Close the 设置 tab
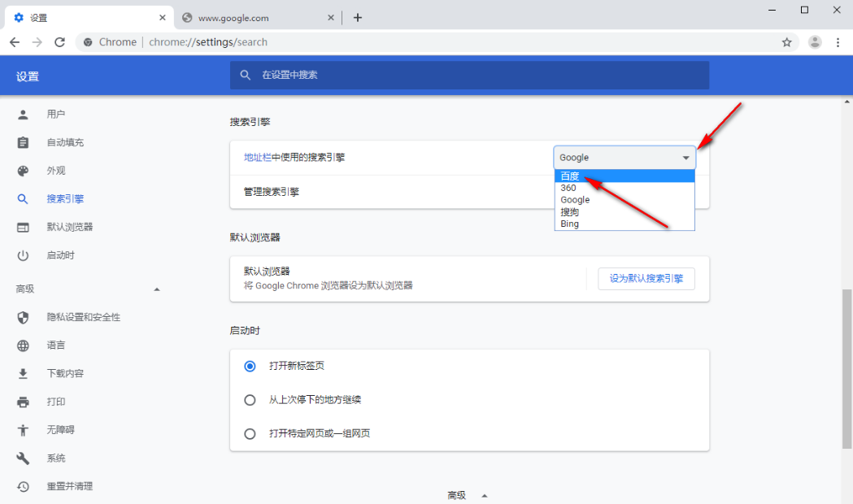 tap(162, 18)
